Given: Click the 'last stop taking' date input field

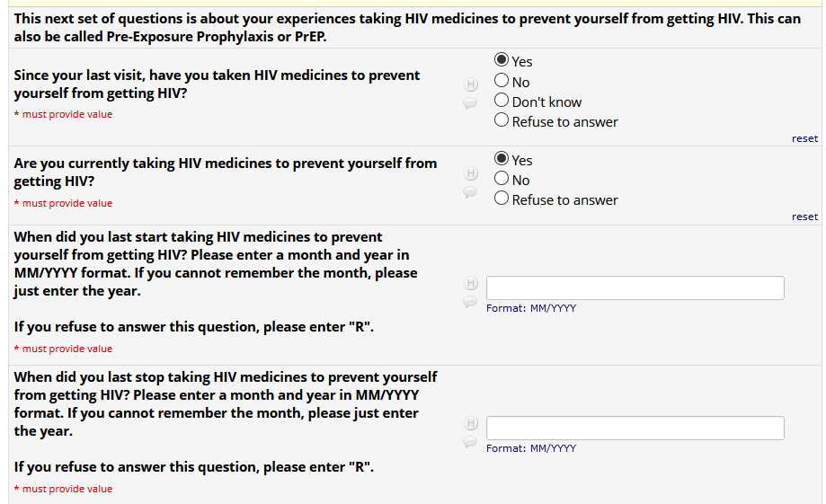Looking at the screenshot, I should coord(635,428).
